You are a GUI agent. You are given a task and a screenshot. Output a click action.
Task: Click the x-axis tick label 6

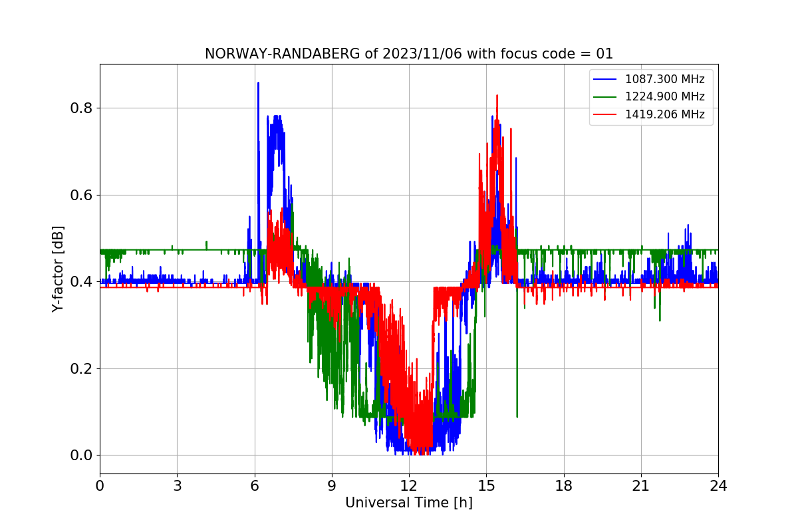click(x=255, y=485)
